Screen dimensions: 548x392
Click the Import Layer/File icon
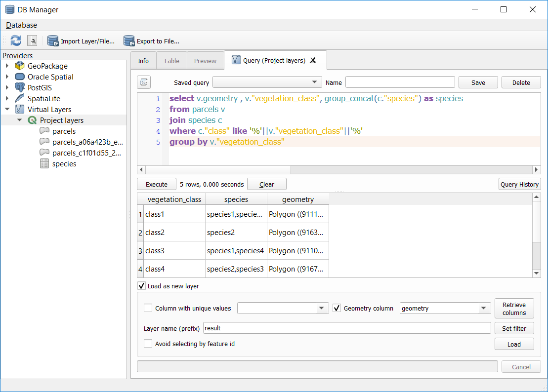(x=52, y=41)
